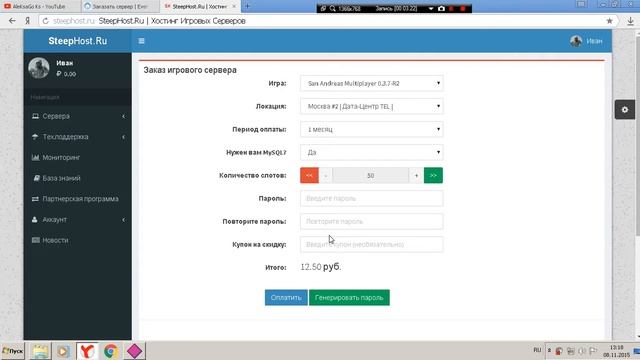
Task: Click plus button for slot count
Action: tap(416, 176)
